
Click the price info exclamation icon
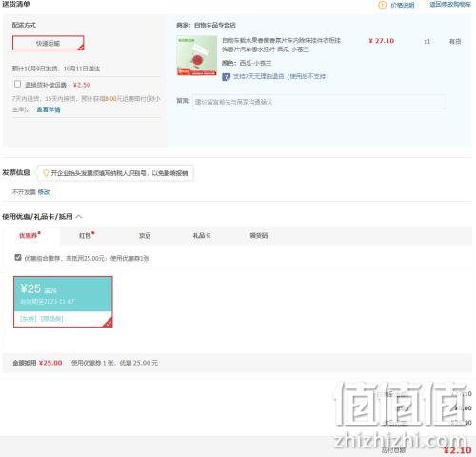[x=383, y=5]
